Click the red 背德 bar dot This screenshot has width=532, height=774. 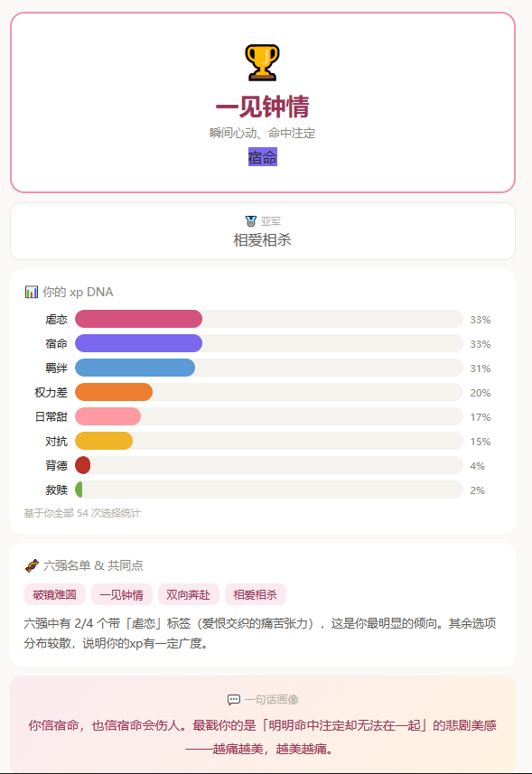pyautogui.click(x=82, y=465)
